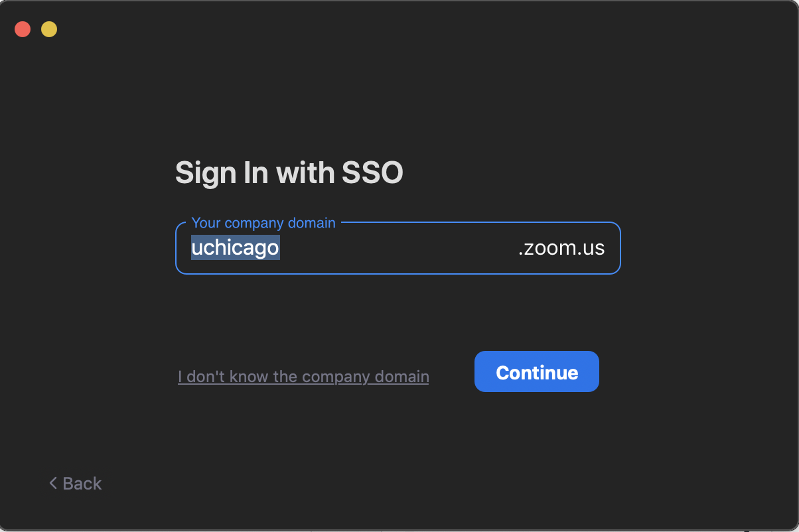Click empty space after uchicago in domain field
Image resolution: width=799 pixels, height=532 pixels.
pyautogui.click(x=398, y=248)
